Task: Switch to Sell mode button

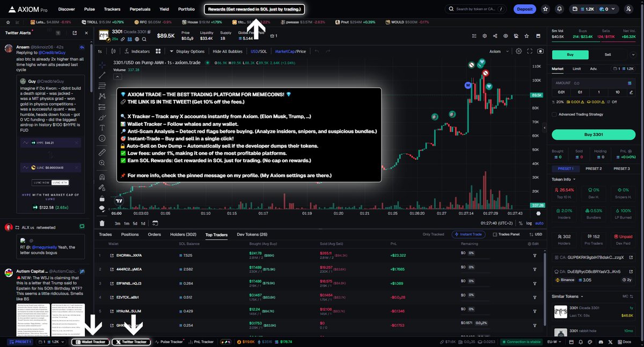Action: pos(608,54)
